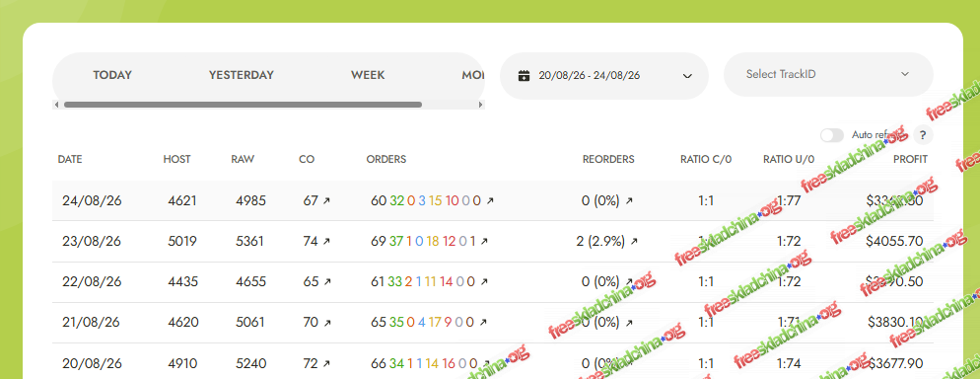Click raw value 4985

click(250, 200)
